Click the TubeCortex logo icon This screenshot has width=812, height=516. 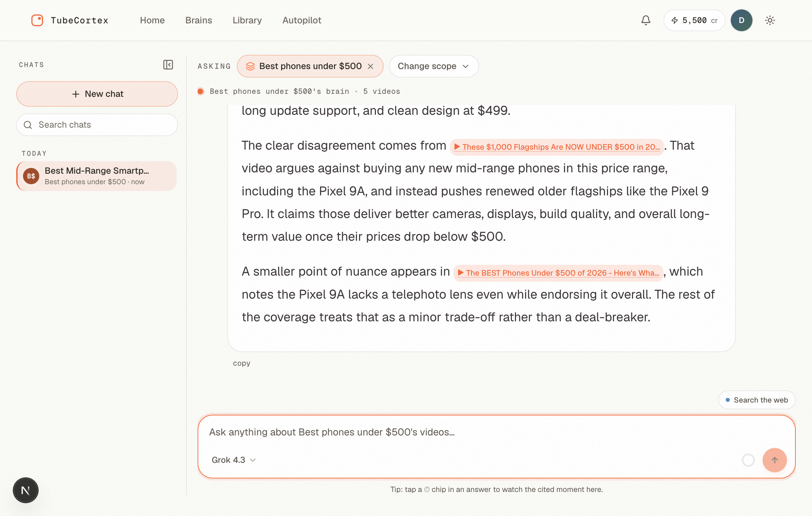tap(37, 20)
